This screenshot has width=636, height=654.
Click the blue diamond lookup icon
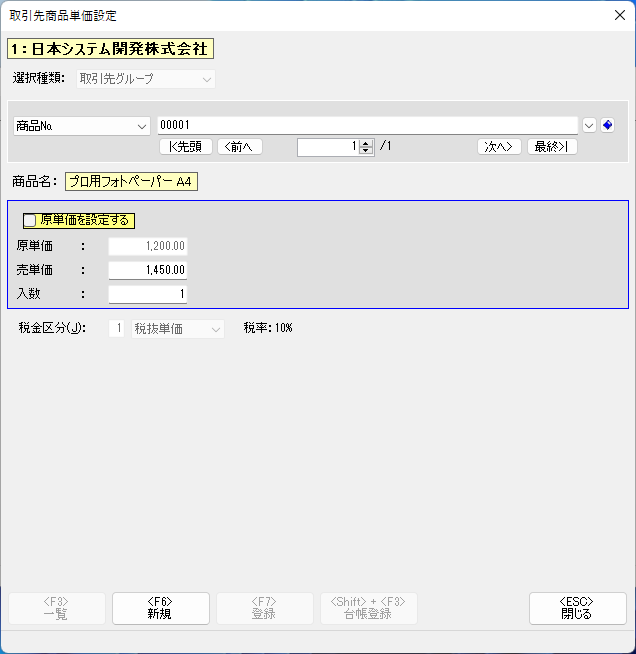click(607, 125)
